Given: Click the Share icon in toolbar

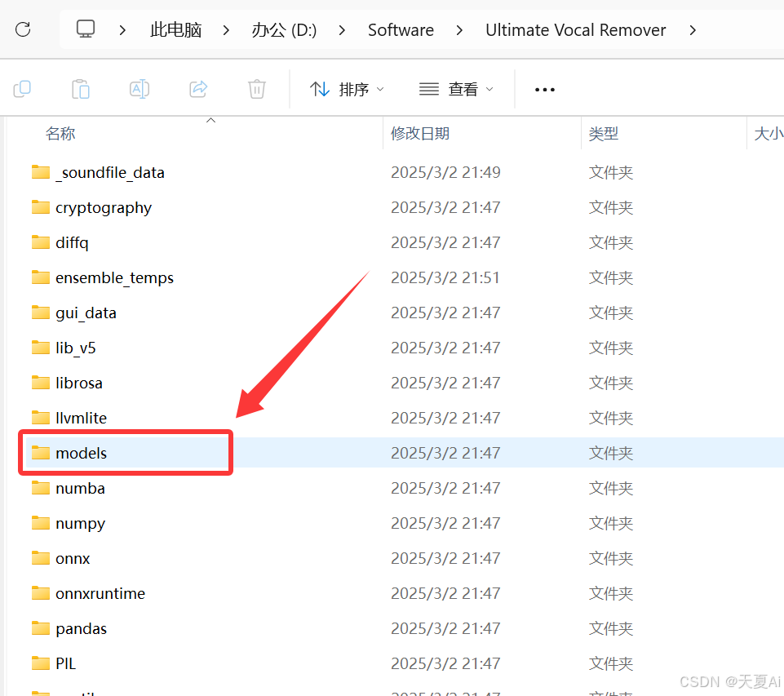Looking at the screenshot, I should 198,89.
